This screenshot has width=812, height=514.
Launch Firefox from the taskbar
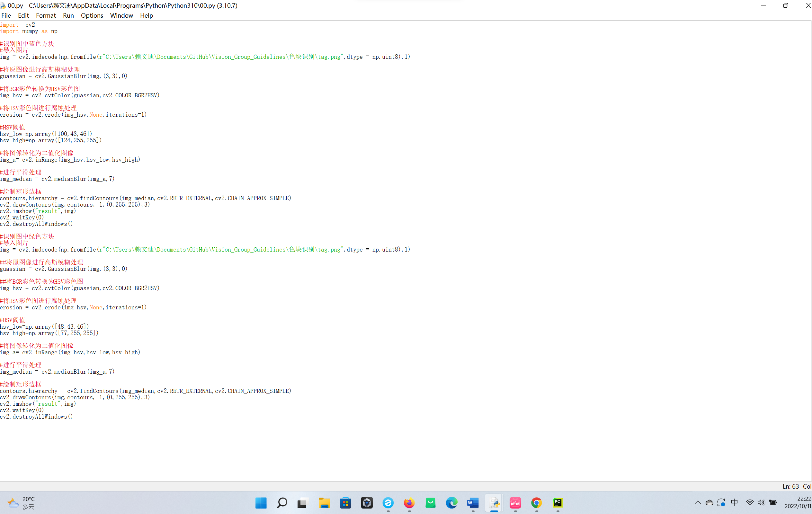pyautogui.click(x=409, y=503)
